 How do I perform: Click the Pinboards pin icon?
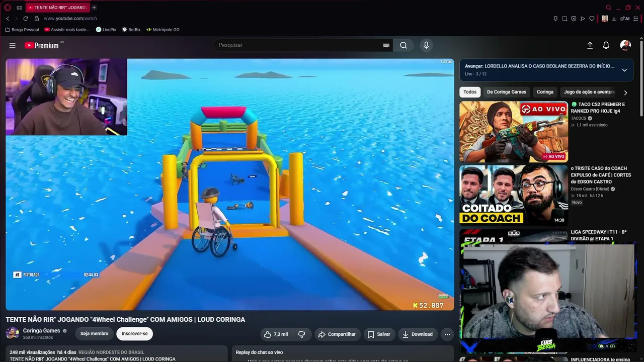coord(555,19)
